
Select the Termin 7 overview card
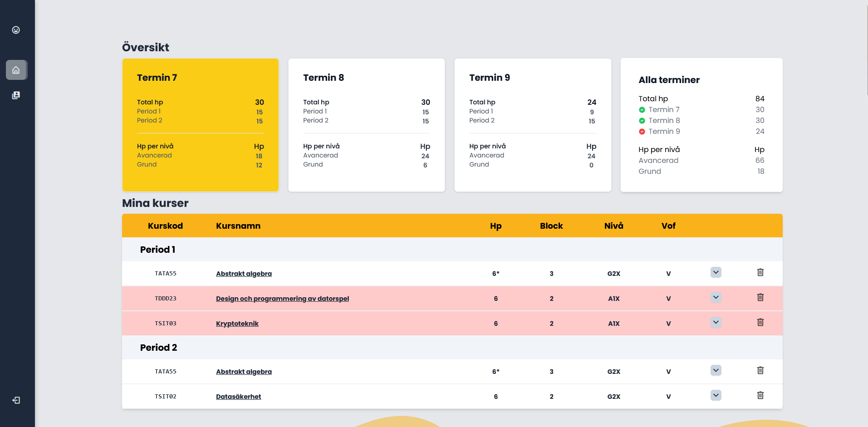[x=200, y=125]
